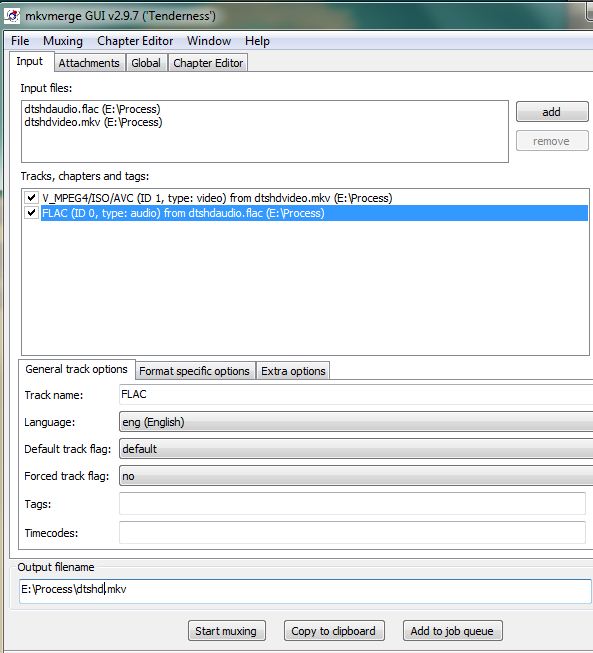The image size is (593, 653).
Task: Switch to the Attachments tab
Action: (89, 63)
